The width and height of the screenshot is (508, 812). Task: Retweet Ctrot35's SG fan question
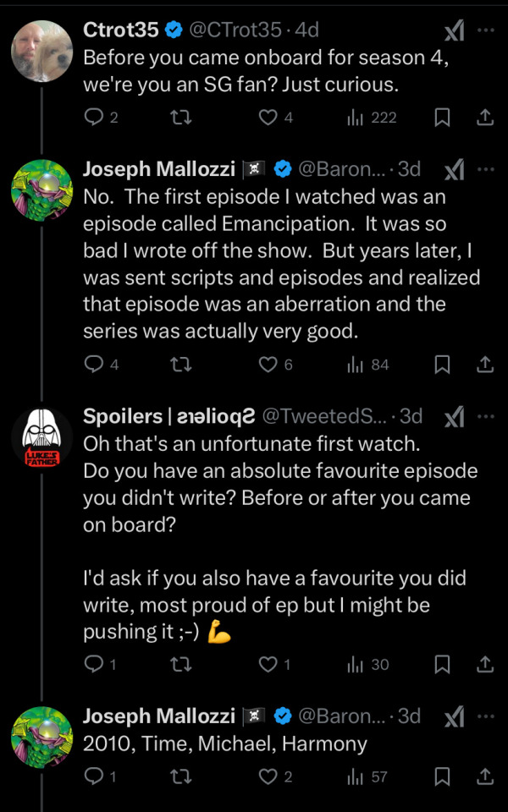181,118
